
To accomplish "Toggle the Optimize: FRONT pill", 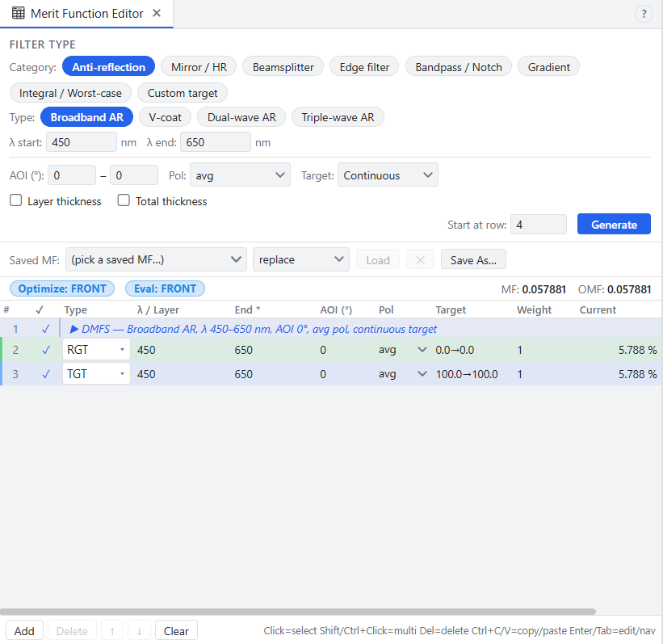I will coord(62,288).
